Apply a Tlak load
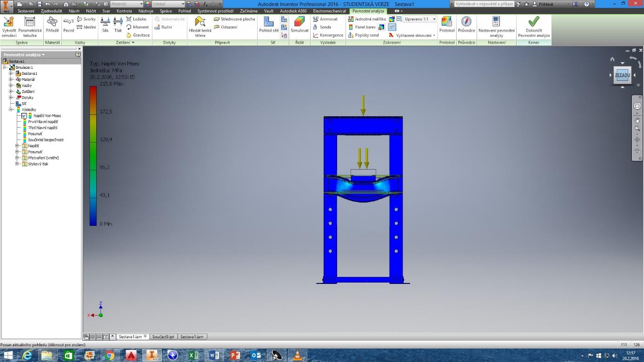This screenshot has height=362, width=644. [118, 25]
